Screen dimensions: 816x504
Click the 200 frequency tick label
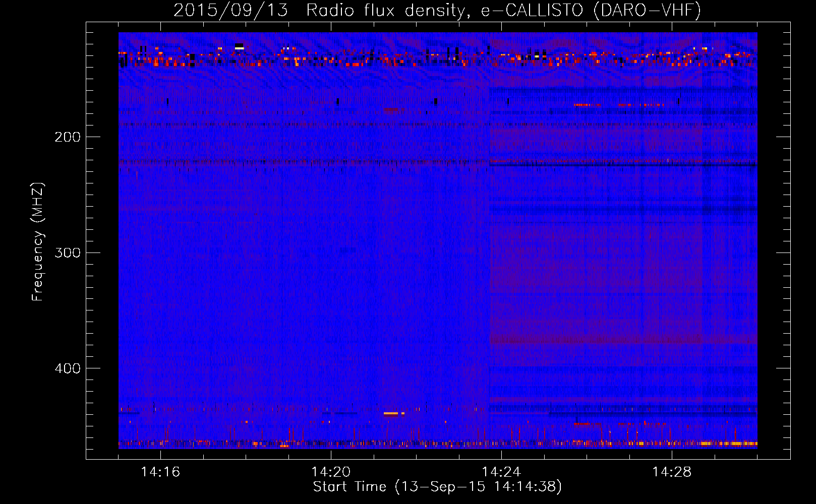(x=68, y=137)
